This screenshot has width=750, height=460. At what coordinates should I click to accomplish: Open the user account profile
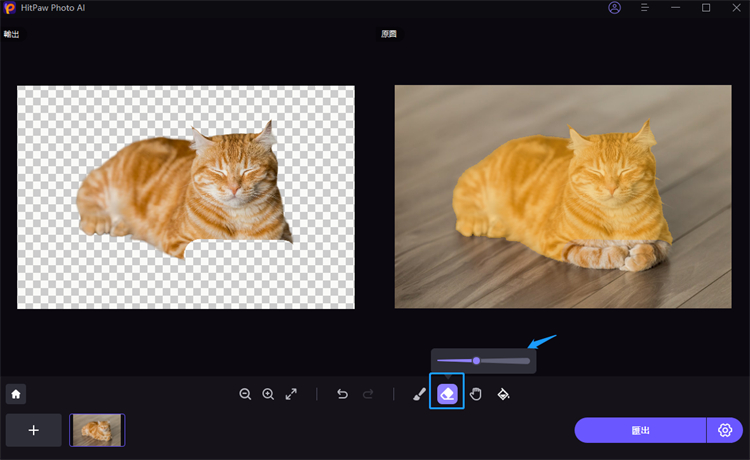pos(615,8)
